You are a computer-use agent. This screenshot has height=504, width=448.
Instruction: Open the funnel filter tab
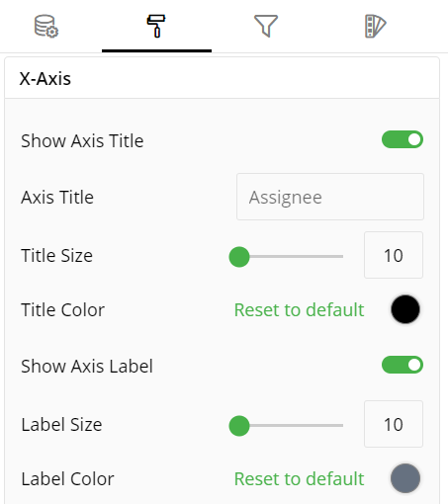[266, 26]
